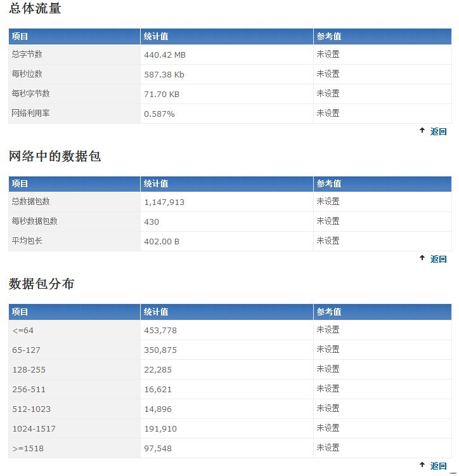This screenshot has width=459, height=476.
Task: Click the 每秒数据包数 row label
Action: tap(35, 221)
